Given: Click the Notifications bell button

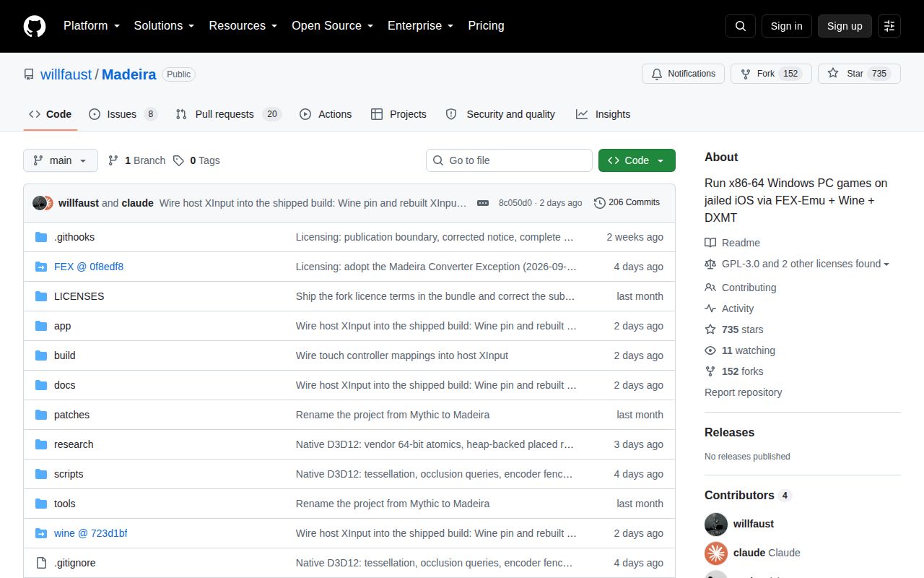Looking at the screenshot, I should pos(683,74).
